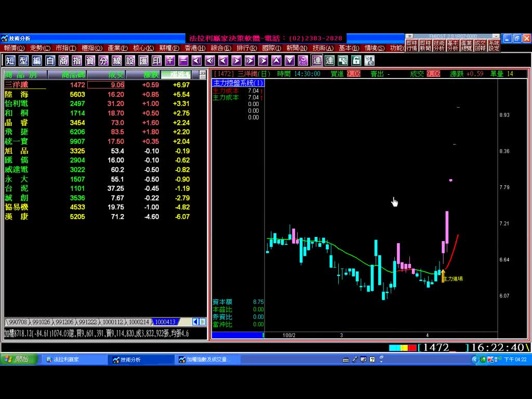Open the Windows 開始 start button
532x399 pixels.
coord(19,360)
